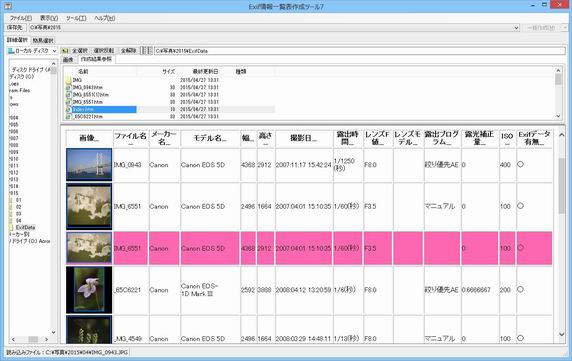The width and height of the screenshot is (572, 361).
Task: Click the _65C6221.htm file icon
Action: (68, 117)
